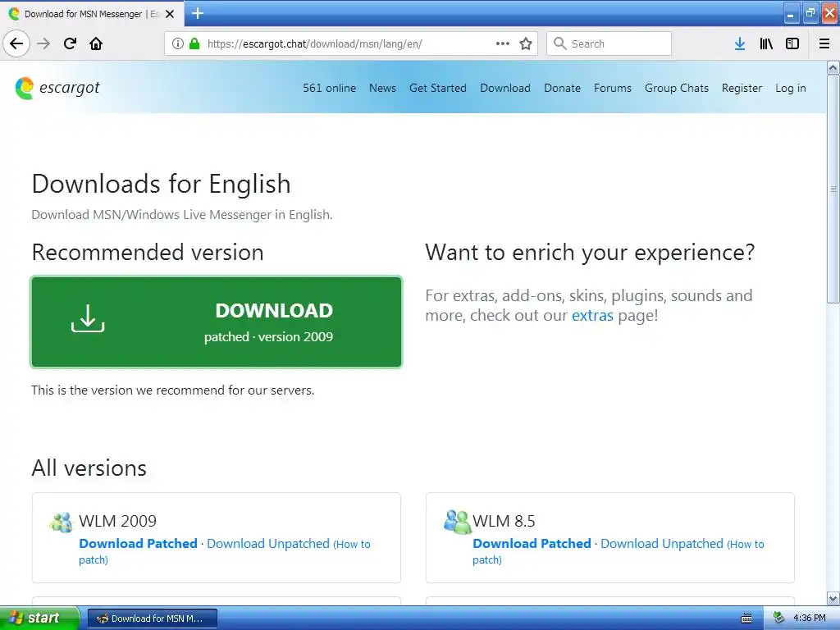Open the Get Started nav item
This screenshot has width=840, height=630.
(x=438, y=88)
